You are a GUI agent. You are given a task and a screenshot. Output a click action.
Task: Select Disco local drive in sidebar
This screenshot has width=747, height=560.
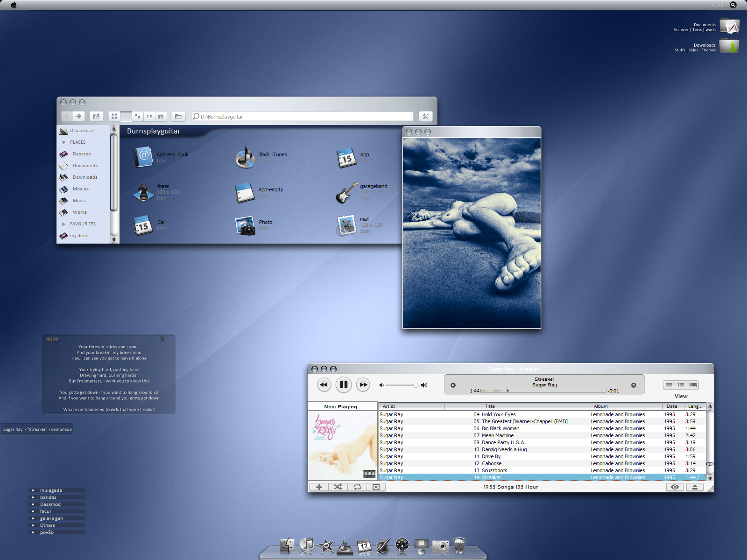click(x=82, y=131)
